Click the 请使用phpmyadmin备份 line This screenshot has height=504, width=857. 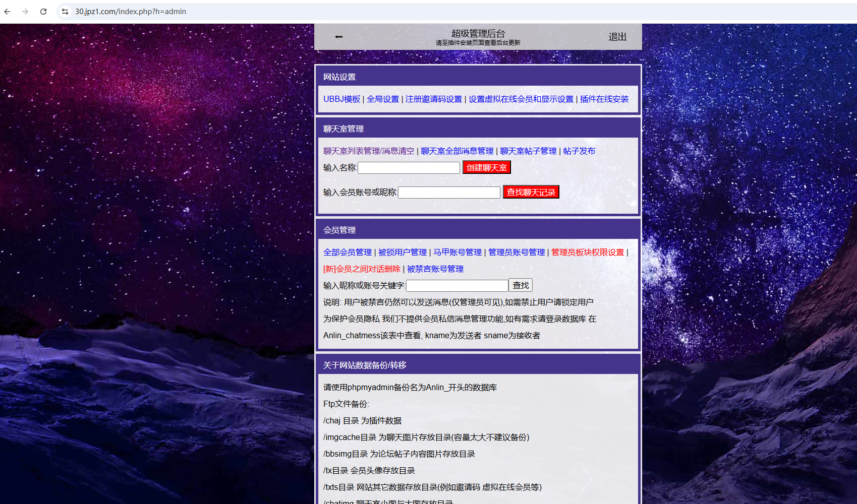(410, 388)
